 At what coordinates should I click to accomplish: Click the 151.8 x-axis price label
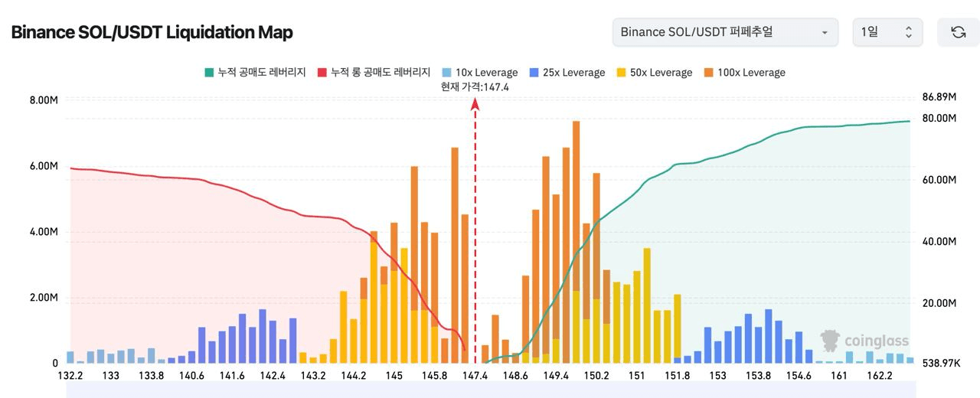(x=678, y=376)
